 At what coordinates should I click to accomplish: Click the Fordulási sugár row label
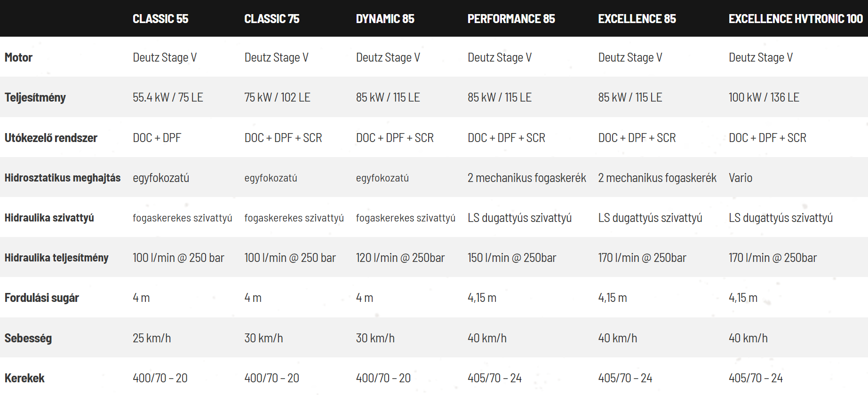tap(42, 298)
